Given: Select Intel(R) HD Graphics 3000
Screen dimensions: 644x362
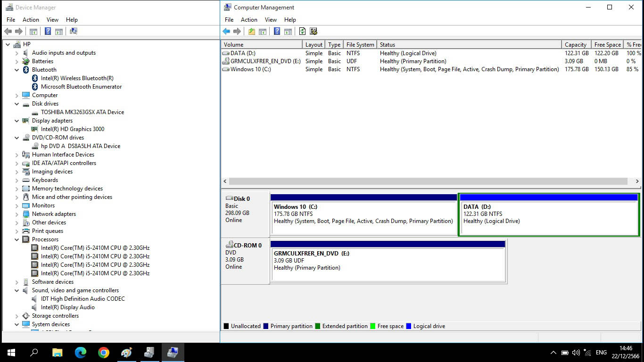Looking at the screenshot, I should [x=73, y=129].
